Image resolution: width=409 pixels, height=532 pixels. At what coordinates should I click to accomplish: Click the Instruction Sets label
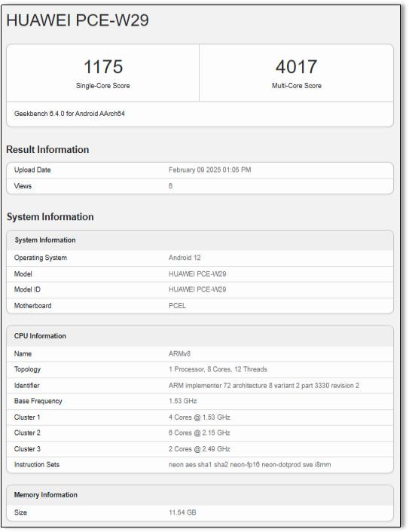pos(37,464)
